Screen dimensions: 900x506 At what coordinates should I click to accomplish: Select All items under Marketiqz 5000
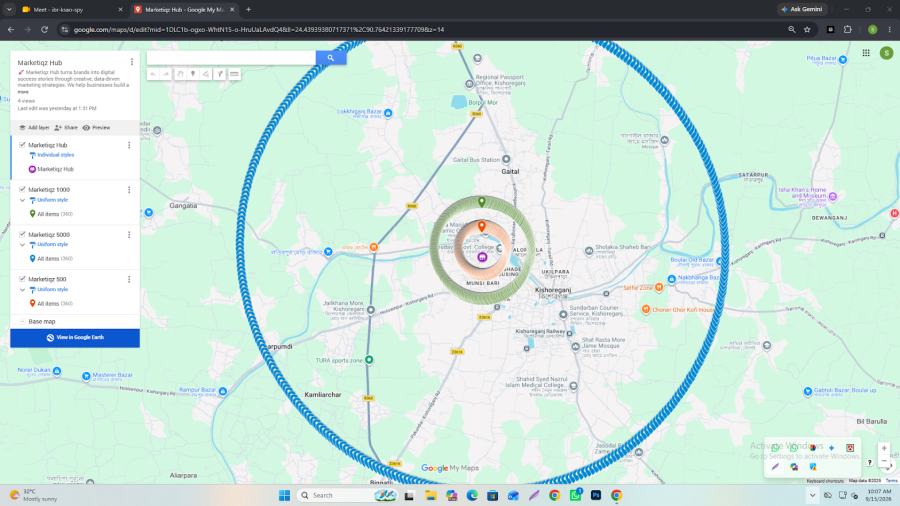(55, 259)
